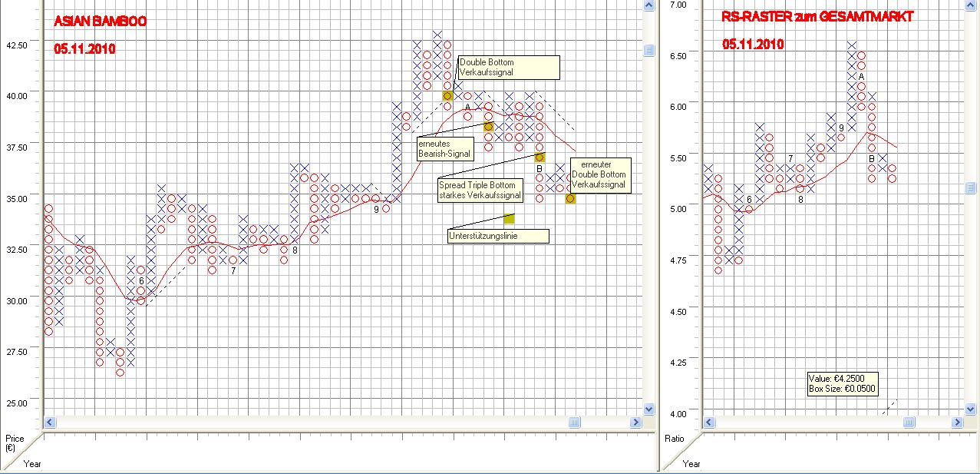The width and height of the screenshot is (980, 474).
Task: Click the month marker '9' in the RS chart
Action: coord(841,128)
